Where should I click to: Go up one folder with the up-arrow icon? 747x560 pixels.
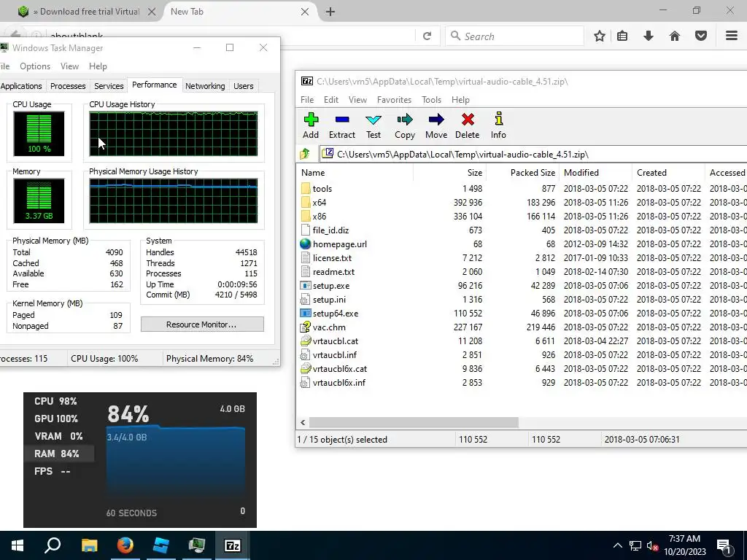coord(305,154)
